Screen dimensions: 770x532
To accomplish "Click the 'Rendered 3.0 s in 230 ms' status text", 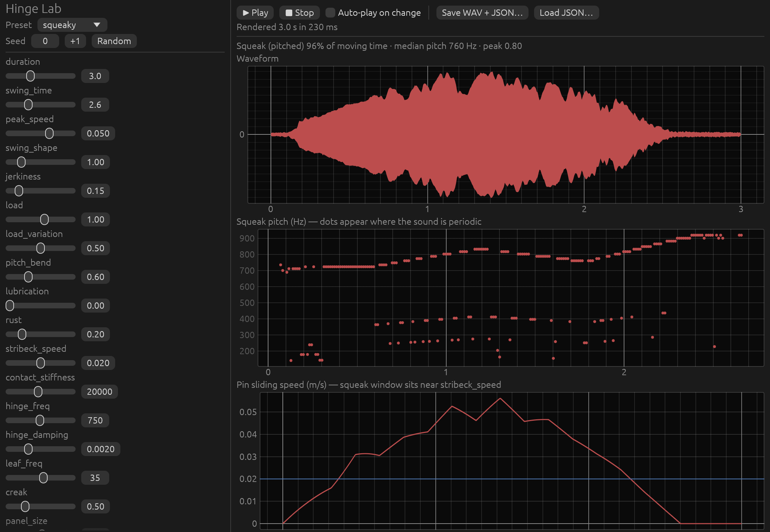I will coord(287,27).
